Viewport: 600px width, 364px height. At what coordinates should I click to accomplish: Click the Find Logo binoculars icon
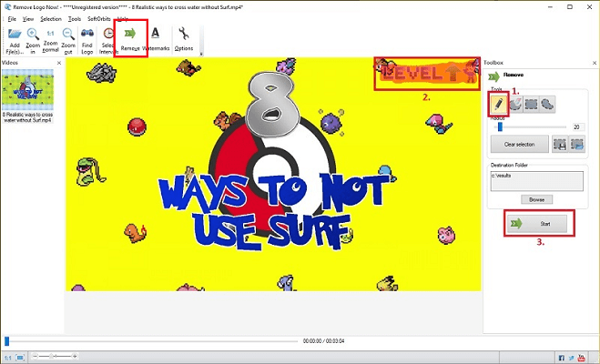tap(87, 35)
